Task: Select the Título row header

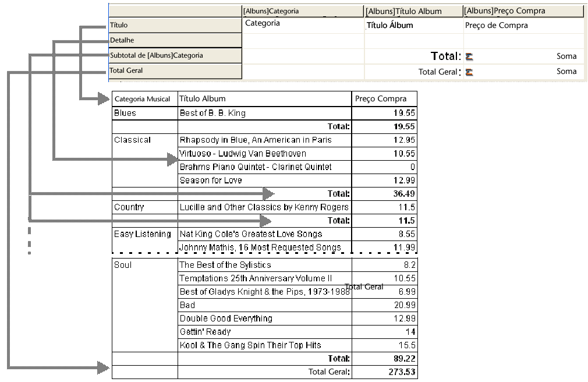Action: pyautogui.click(x=175, y=25)
